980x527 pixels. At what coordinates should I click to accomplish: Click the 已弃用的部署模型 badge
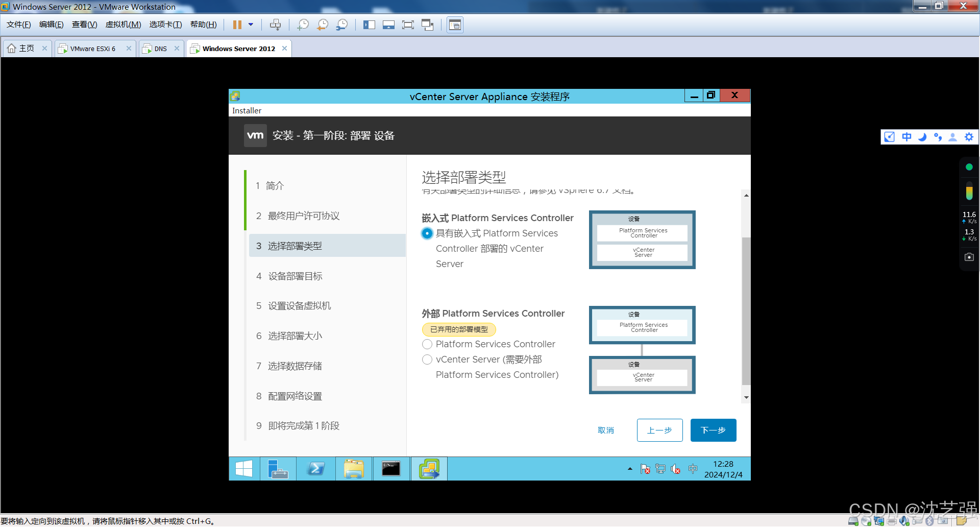click(459, 329)
